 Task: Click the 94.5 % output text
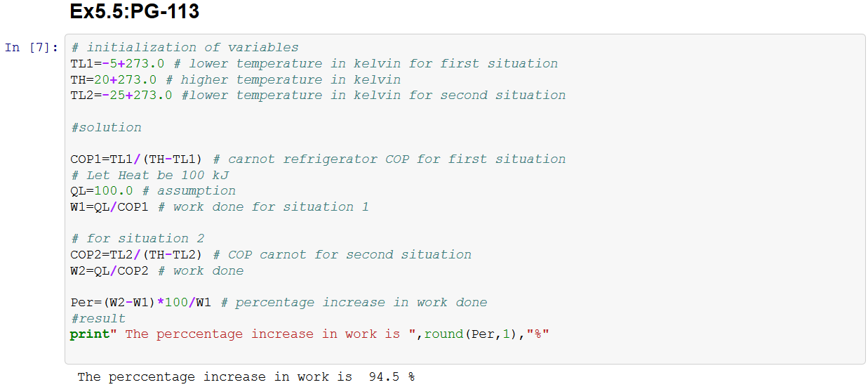point(392,377)
